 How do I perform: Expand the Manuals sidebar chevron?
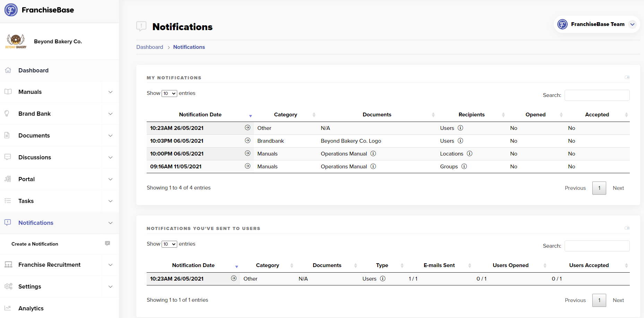(x=110, y=92)
